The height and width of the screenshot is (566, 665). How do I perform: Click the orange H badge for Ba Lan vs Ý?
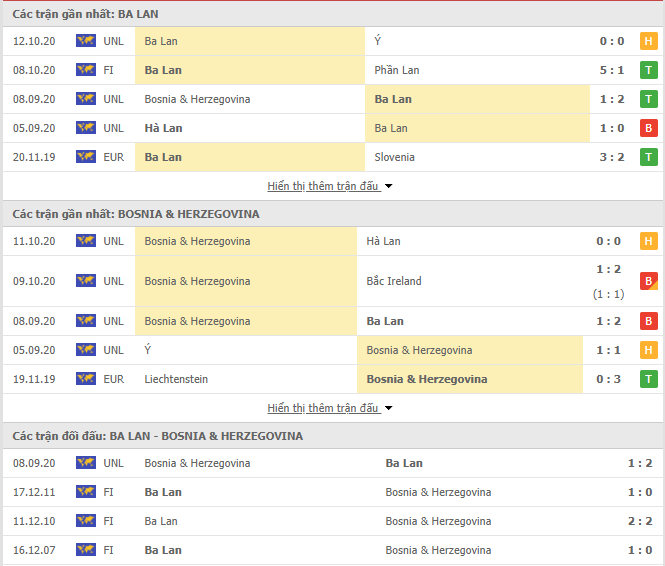648,41
